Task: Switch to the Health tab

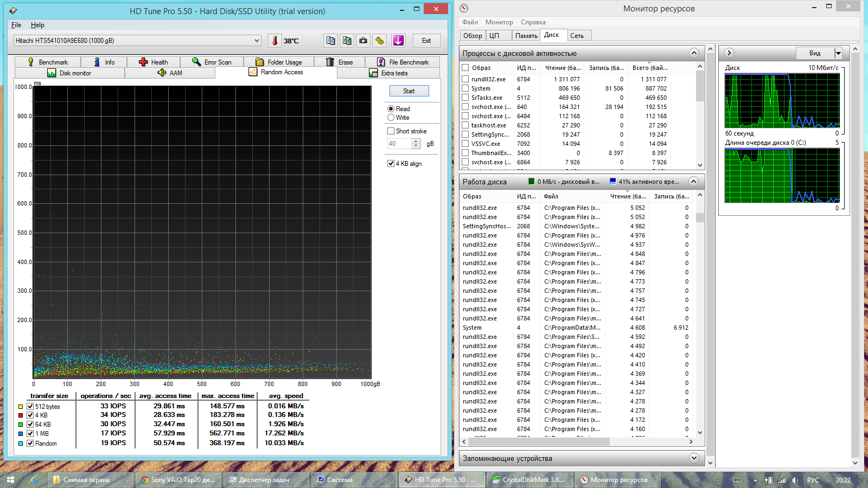Action: pos(154,62)
